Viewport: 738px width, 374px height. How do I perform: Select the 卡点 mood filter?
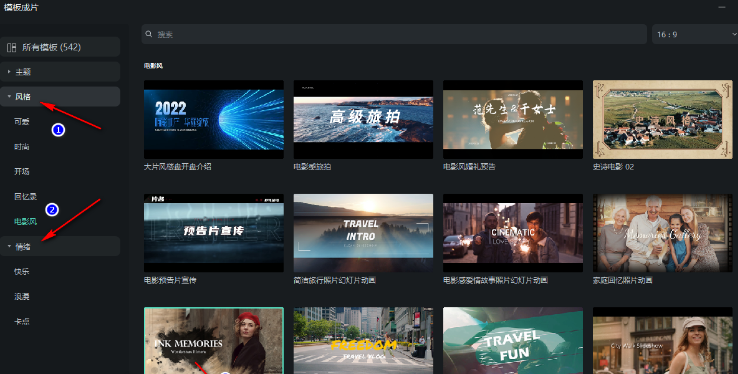(22, 321)
